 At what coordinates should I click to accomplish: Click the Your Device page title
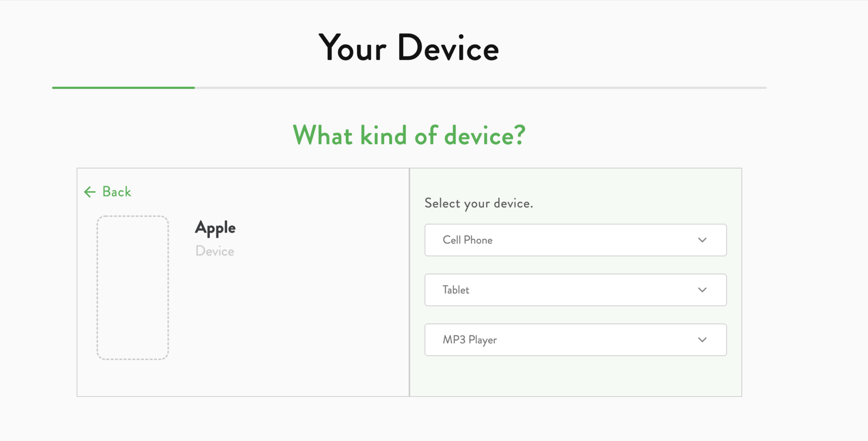coord(409,48)
